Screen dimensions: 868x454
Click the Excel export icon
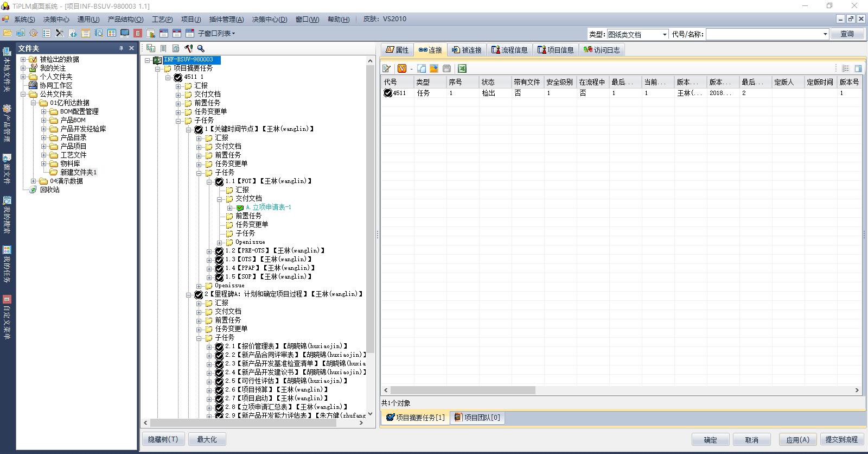tap(462, 68)
